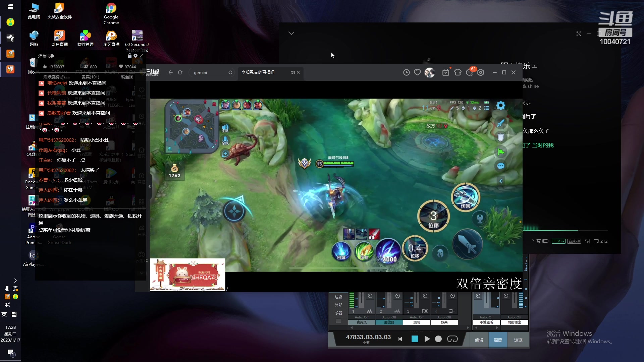Open the Auto: Off dropdown on 麦克风 channel
The height and width of the screenshot is (362, 644).
pos(362,317)
